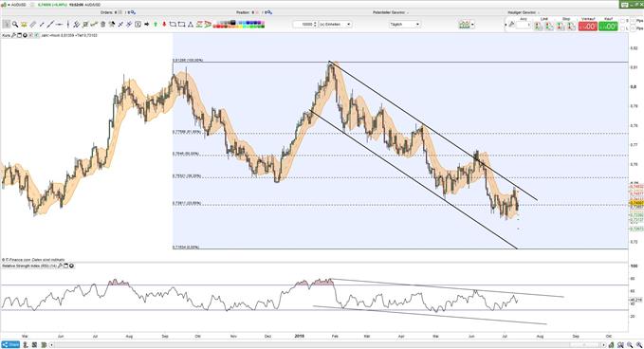
Task: Click the green Kauf buy button
Action: click(x=608, y=27)
